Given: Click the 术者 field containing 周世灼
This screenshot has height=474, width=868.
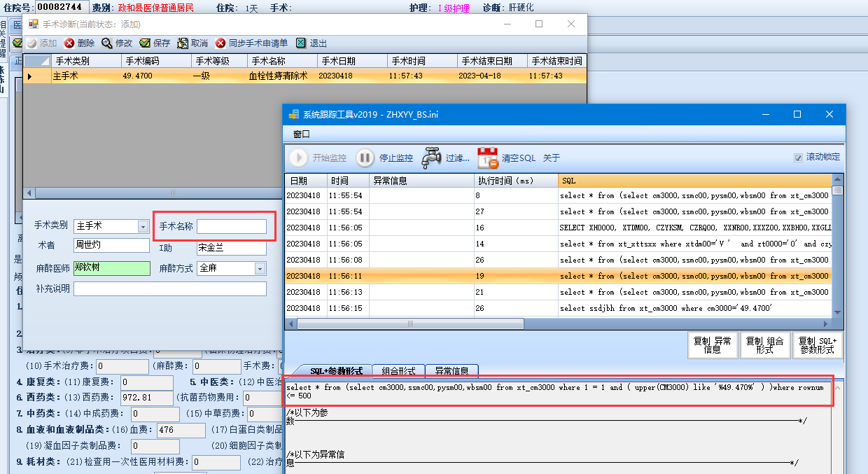Looking at the screenshot, I should (111, 246).
